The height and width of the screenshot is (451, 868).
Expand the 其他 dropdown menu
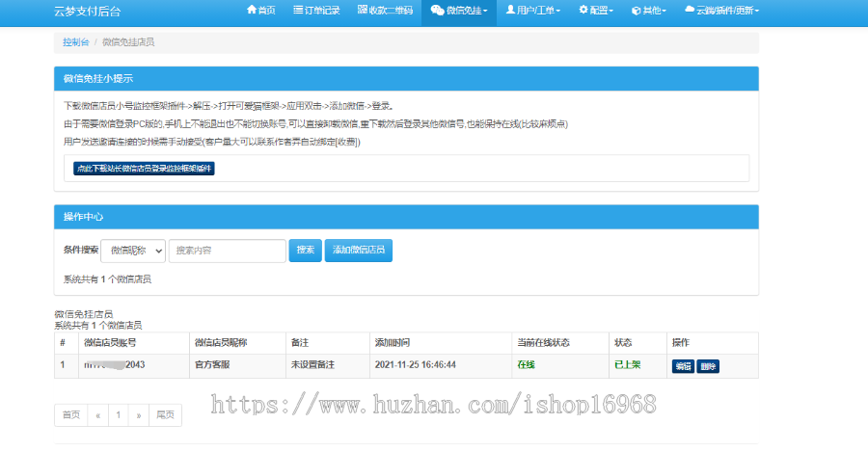(649, 11)
